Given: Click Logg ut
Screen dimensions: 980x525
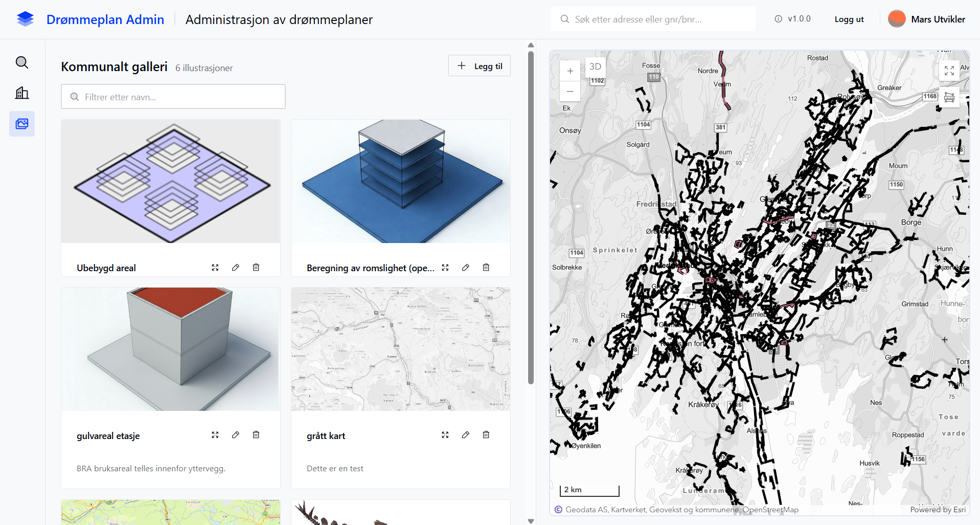Looking at the screenshot, I should coord(849,19).
